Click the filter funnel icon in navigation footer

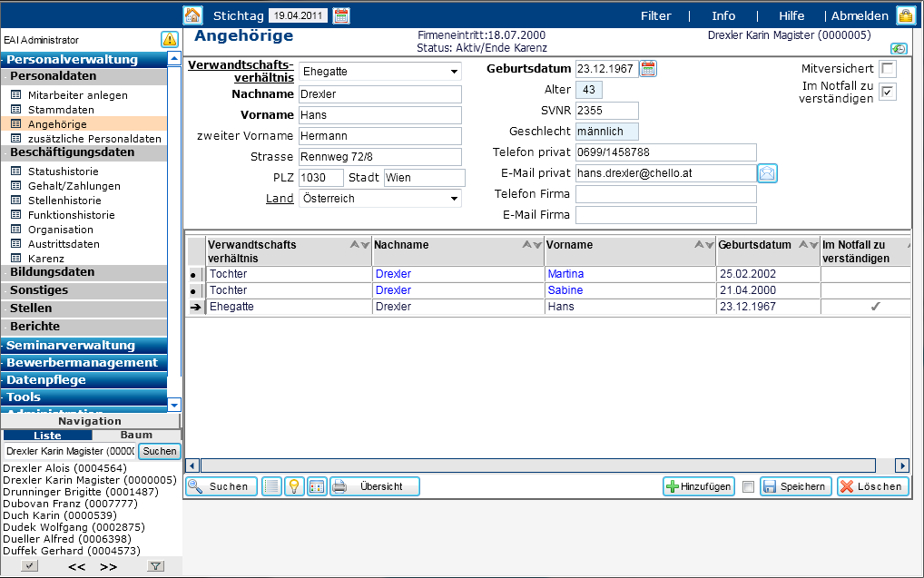coord(155,566)
